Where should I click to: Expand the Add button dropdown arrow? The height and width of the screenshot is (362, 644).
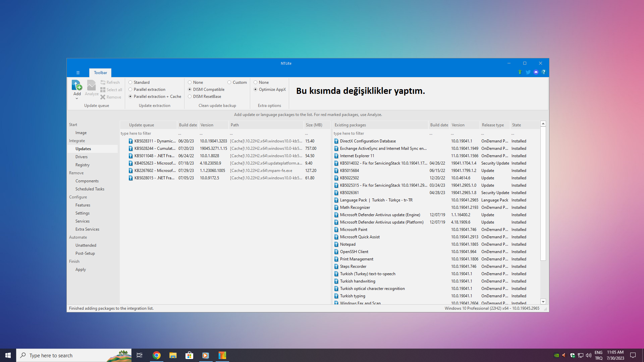[x=77, y=99]
